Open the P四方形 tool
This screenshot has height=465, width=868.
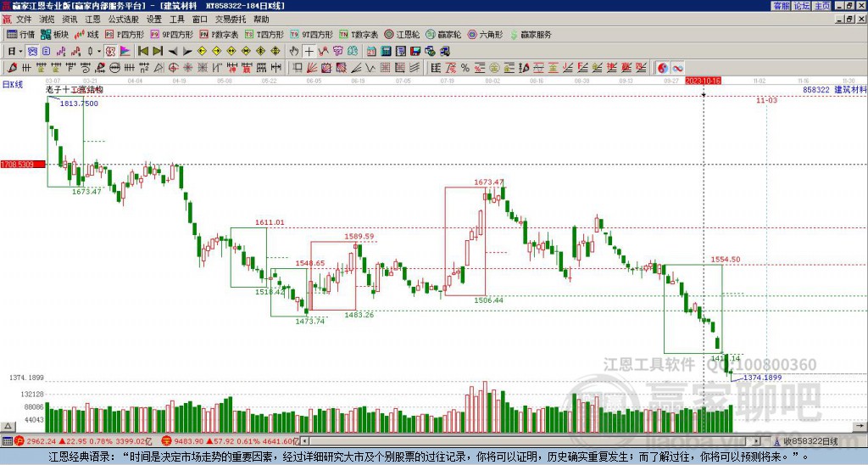coord(125,34)
